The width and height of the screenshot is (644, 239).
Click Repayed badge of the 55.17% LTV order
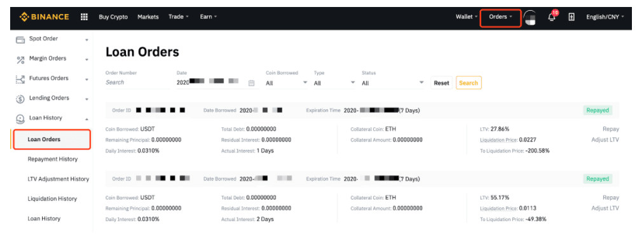(598, 179)
